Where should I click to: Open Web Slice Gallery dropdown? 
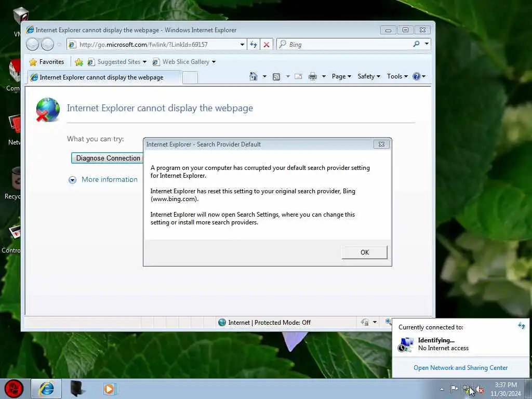click(x=184, y=62)
